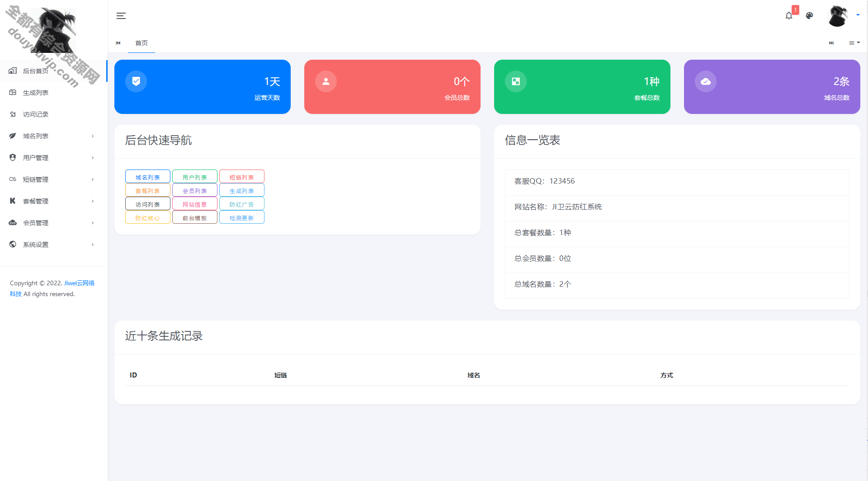This screenshot has width=868, height=481.
Task: Click the 域名列表 leaf icon
Action: (x=13, y=136)
